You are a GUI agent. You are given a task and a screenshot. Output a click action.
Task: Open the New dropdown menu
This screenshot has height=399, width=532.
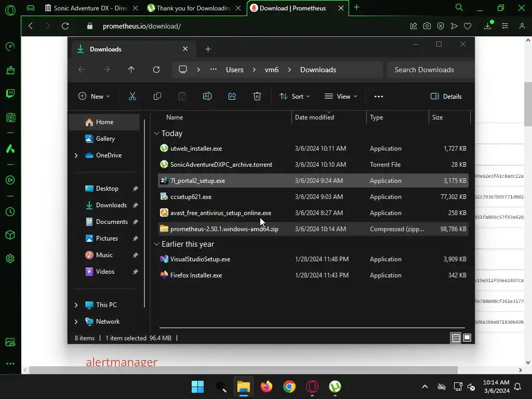click(94, 96)
